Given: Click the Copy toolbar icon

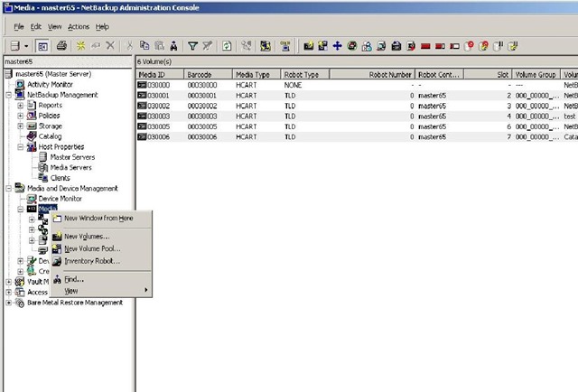Looking at the screenshot, I should 144,46.
